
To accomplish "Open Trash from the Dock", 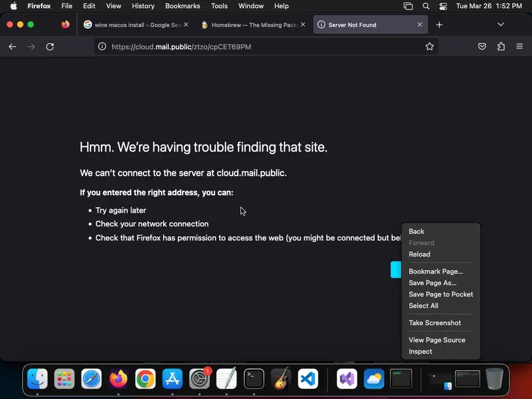I will pos(495,379).
